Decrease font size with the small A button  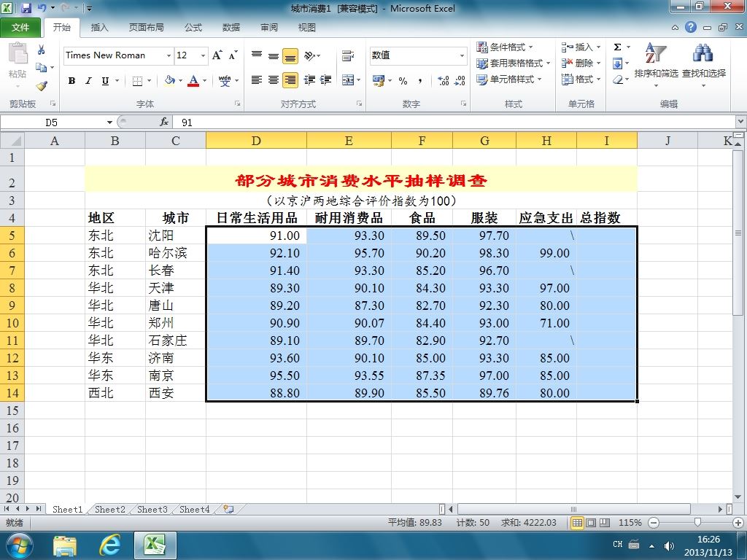(233, 55)
